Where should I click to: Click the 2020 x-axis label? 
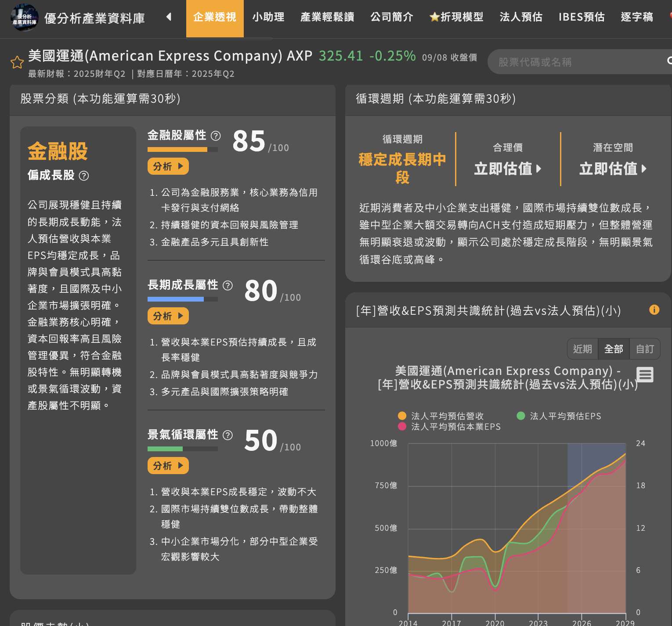pos(495,623)
